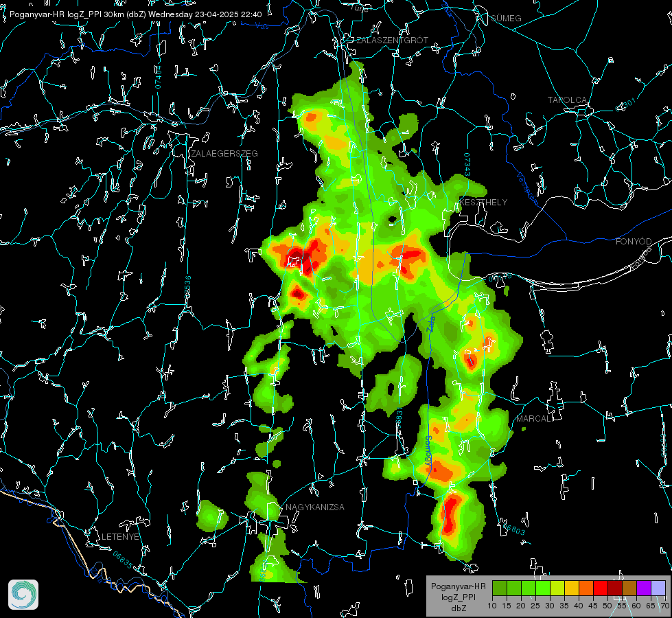The image size is (672, 618).
Task: Click the swirl logo icon
Action: (23, 595)
